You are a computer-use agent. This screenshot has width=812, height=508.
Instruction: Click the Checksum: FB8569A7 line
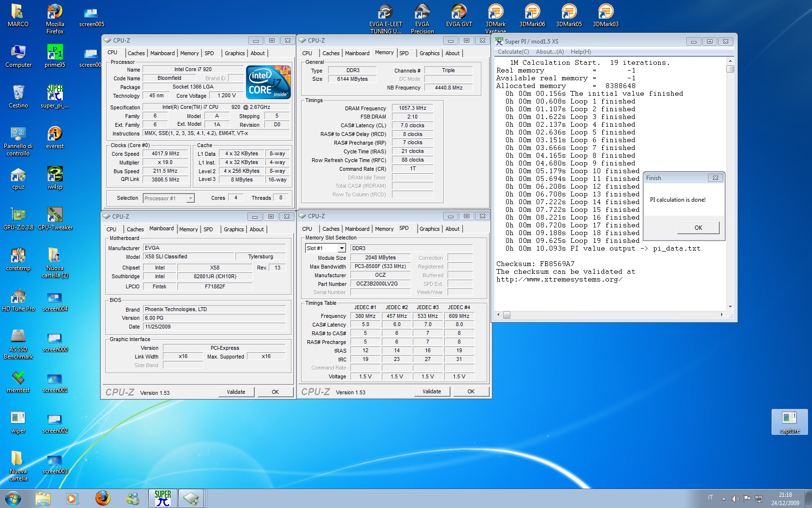tap(536, 264)
